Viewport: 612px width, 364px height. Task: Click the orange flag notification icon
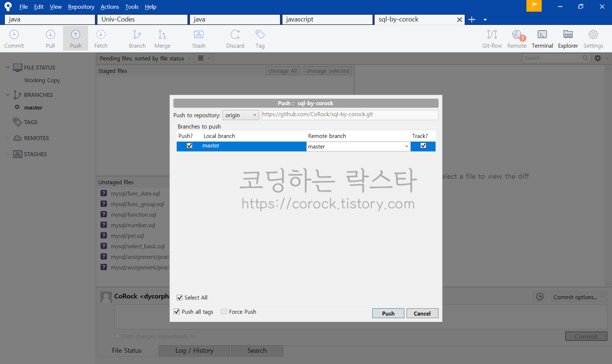(534, 5)
